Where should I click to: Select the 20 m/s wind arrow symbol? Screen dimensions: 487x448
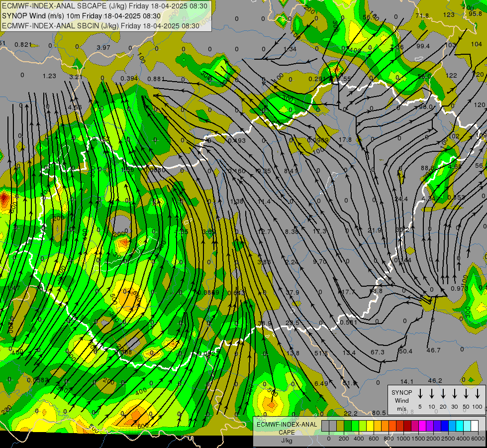[x=443, y=393]
